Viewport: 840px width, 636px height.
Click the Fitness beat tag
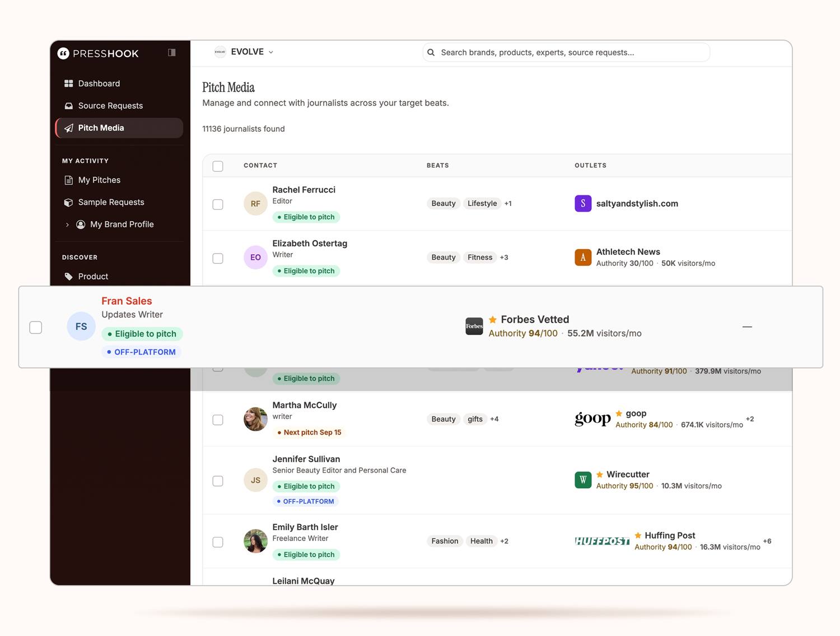(x=480, y=257)
